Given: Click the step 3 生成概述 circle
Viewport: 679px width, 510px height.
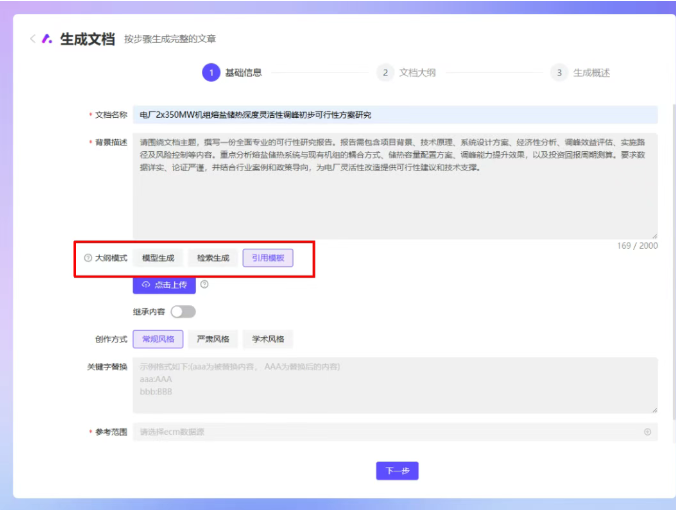Looking at the screenshot, I should point(559,73).
